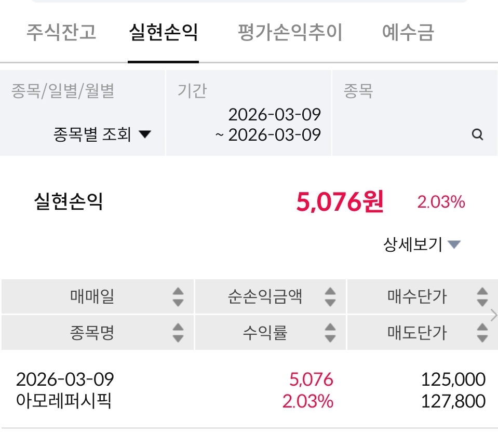Sort by 수익률 column arrows

pyautogui.click(x=330, y=333)
